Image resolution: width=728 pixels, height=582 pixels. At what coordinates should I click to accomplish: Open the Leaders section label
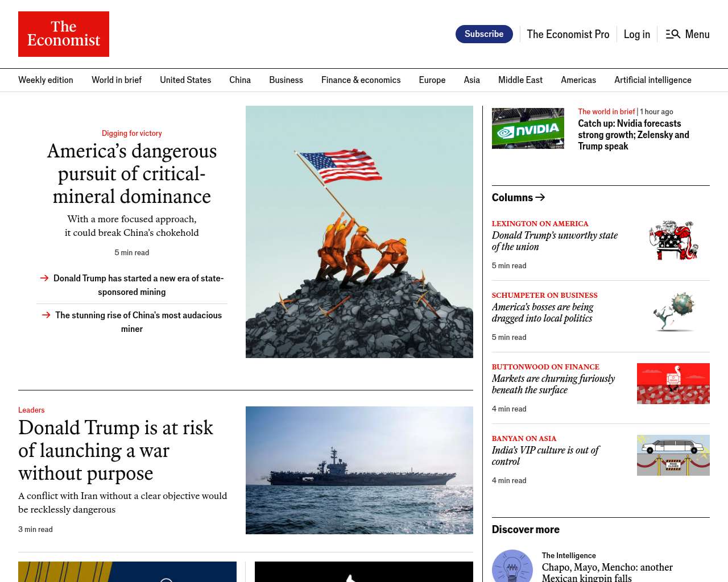[x=31, y=410]
